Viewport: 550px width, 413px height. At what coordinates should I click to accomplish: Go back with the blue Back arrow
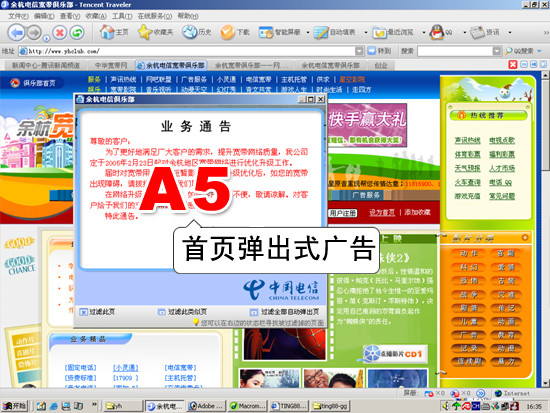pos(16,33)
